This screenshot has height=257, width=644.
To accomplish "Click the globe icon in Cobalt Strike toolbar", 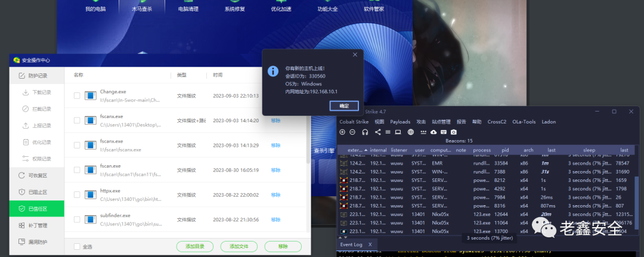I will [411, 132].
